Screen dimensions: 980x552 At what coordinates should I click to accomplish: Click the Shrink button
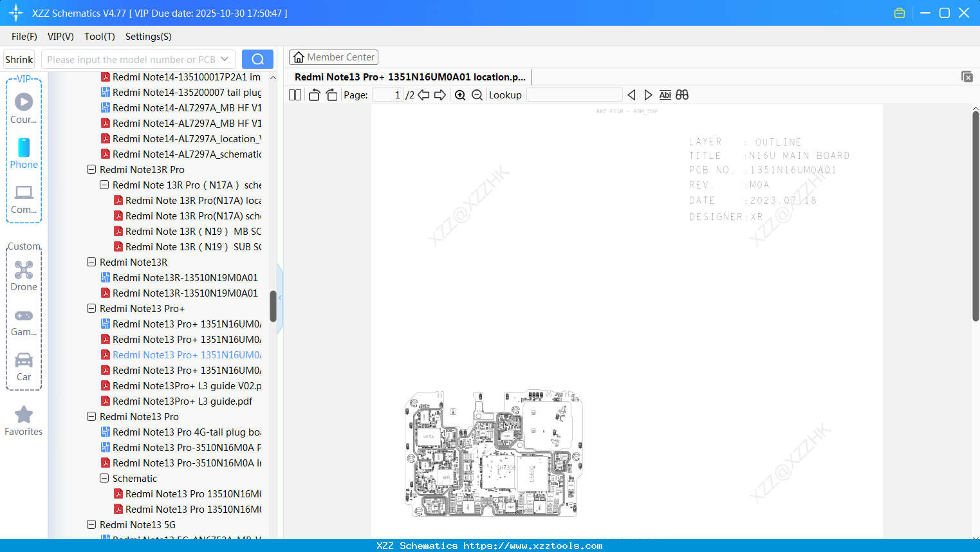click(19, 59)
